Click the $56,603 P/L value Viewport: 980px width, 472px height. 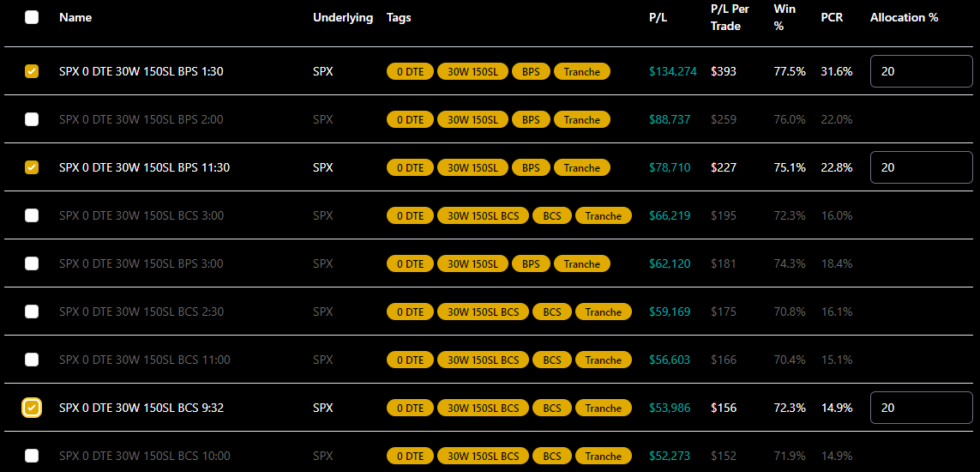[x=670, y=360]
